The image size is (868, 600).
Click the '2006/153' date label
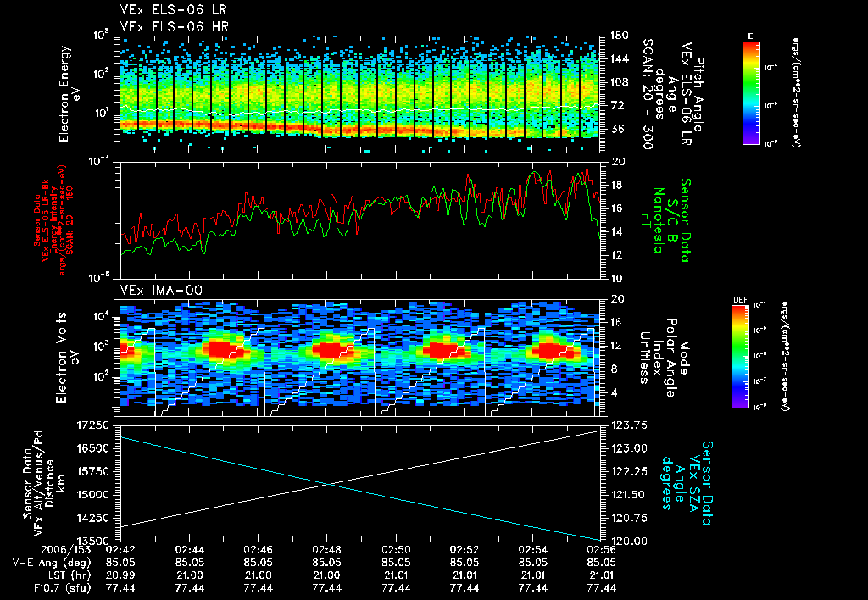tap(64, 550)
